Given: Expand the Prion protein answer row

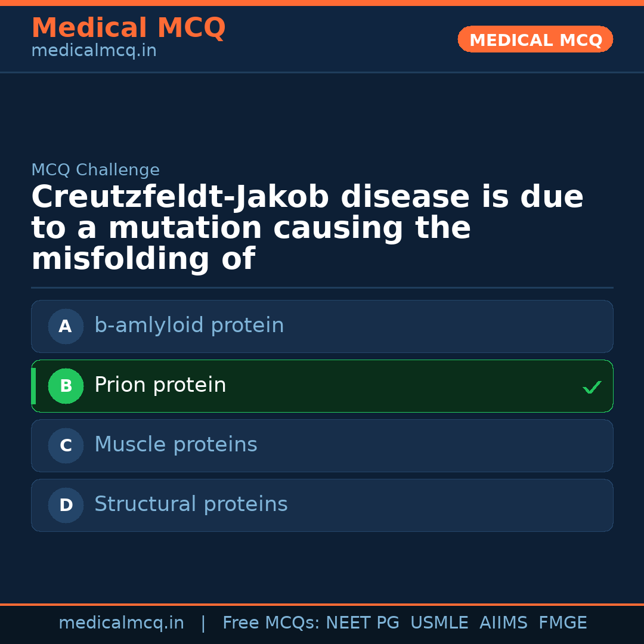Looking at the screenshot, I should click(x=322, y=386).
